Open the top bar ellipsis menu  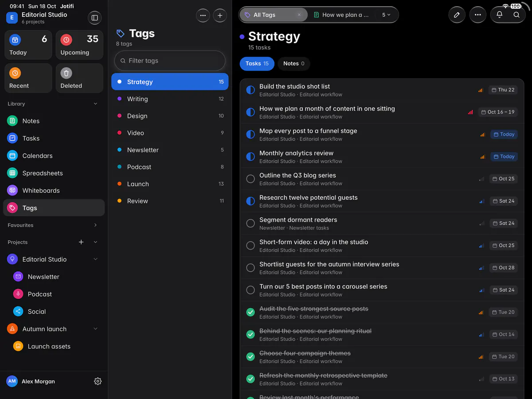pyautogui.click(x=477, y=15)
